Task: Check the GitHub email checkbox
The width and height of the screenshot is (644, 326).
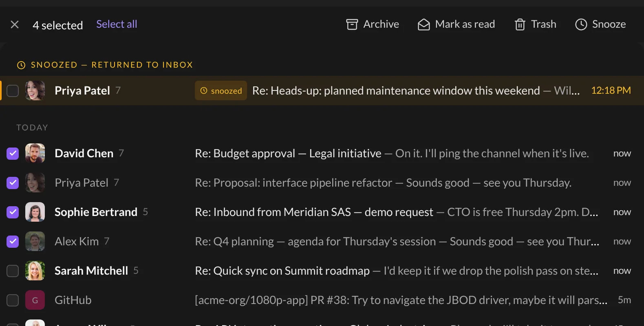Action: [13, 300]
